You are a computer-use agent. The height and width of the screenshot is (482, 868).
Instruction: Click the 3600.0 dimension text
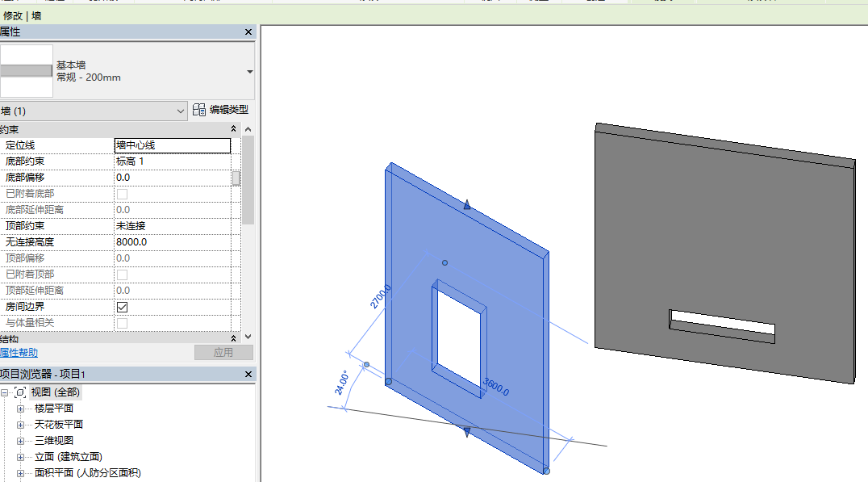coord(496,387)
